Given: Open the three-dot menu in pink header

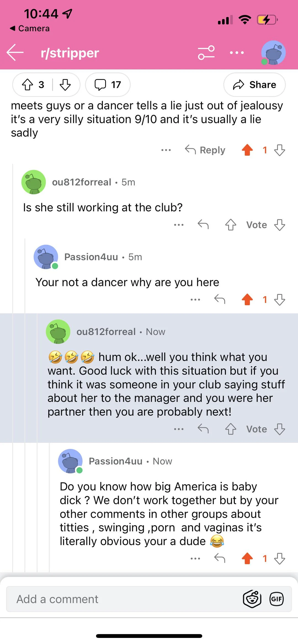Looking at the screenshot, I should [x=237, y=52].
